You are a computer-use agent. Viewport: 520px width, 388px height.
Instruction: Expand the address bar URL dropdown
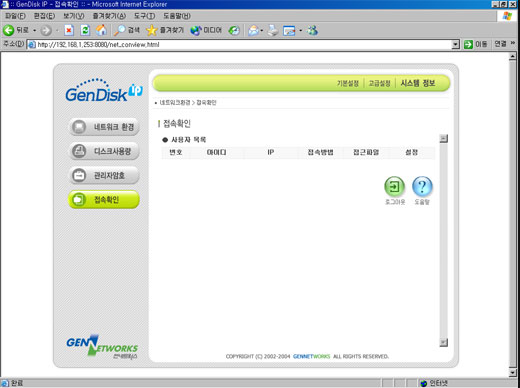(x=455, y=44)
